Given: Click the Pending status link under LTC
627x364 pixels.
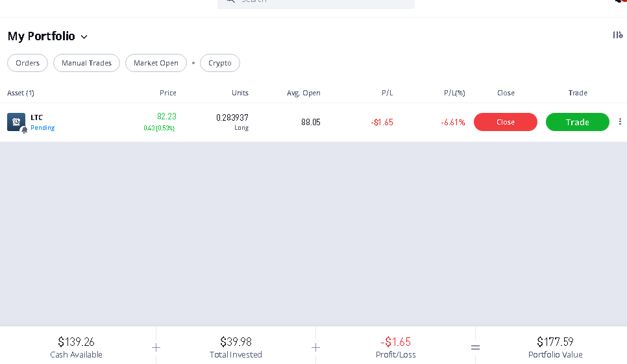Looking at the screenshot, I should click(x=42, y=127).
